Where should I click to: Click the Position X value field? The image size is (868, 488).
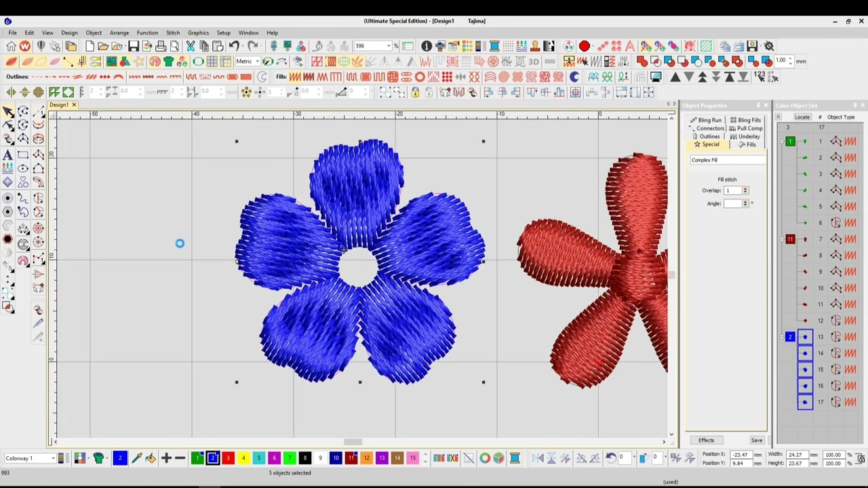(x=741, y=455)
